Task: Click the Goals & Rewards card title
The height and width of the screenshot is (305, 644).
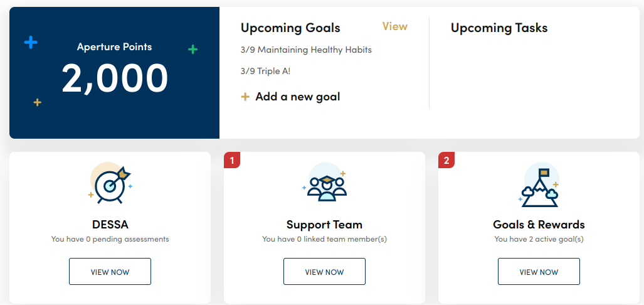Action: (x=539, y=225)
